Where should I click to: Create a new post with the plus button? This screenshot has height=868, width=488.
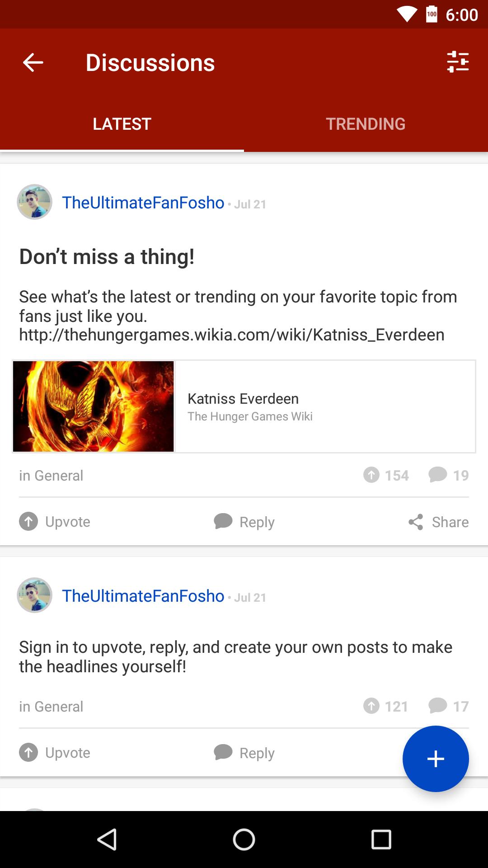[435, 759]
